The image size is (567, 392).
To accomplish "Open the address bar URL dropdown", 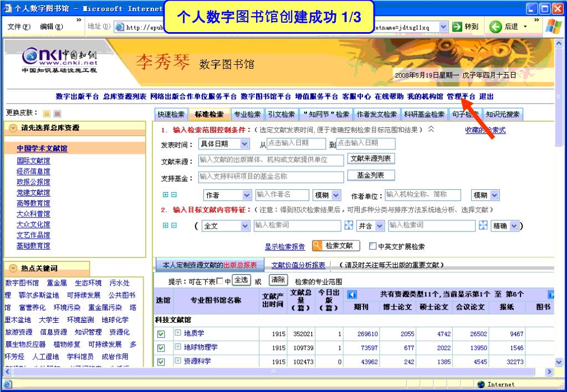I will (x=443, y=27).
